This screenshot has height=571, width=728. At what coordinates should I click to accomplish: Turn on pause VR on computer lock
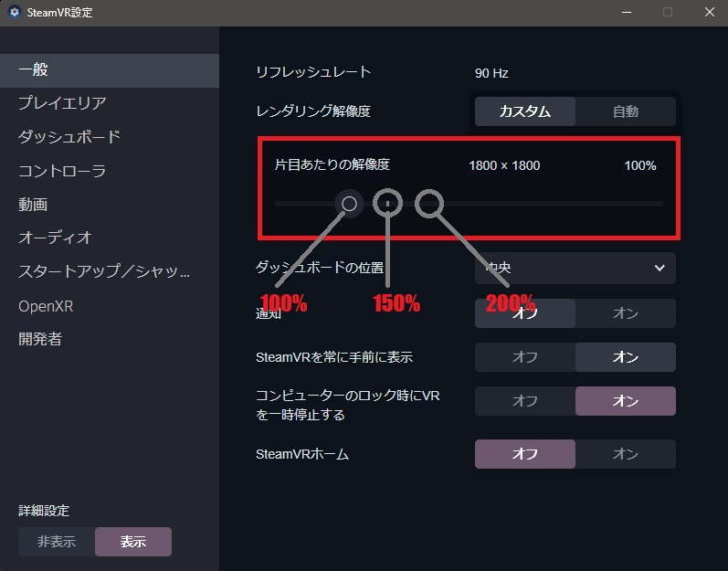click(x=626, y=401)
